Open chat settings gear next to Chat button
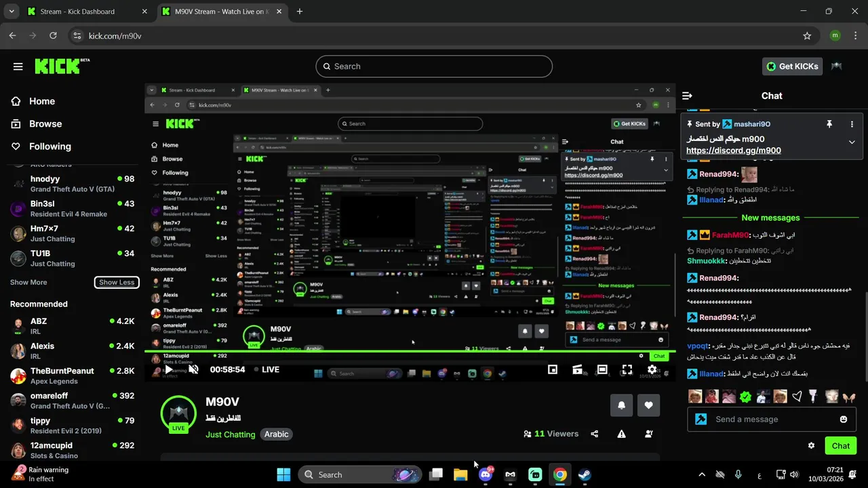The image size is (868, 488). pyautogui.click(x=811, y=445)
